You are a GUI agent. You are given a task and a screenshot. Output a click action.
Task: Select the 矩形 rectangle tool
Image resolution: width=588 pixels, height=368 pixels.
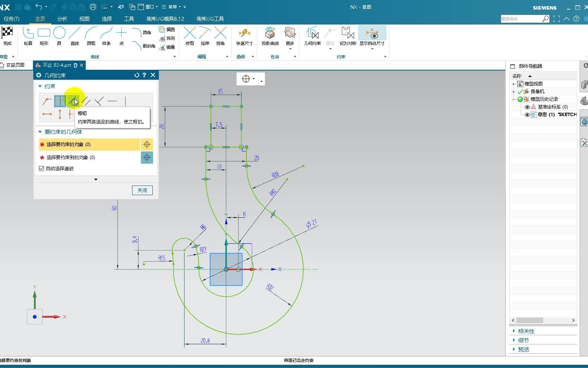tap(44, 36)
